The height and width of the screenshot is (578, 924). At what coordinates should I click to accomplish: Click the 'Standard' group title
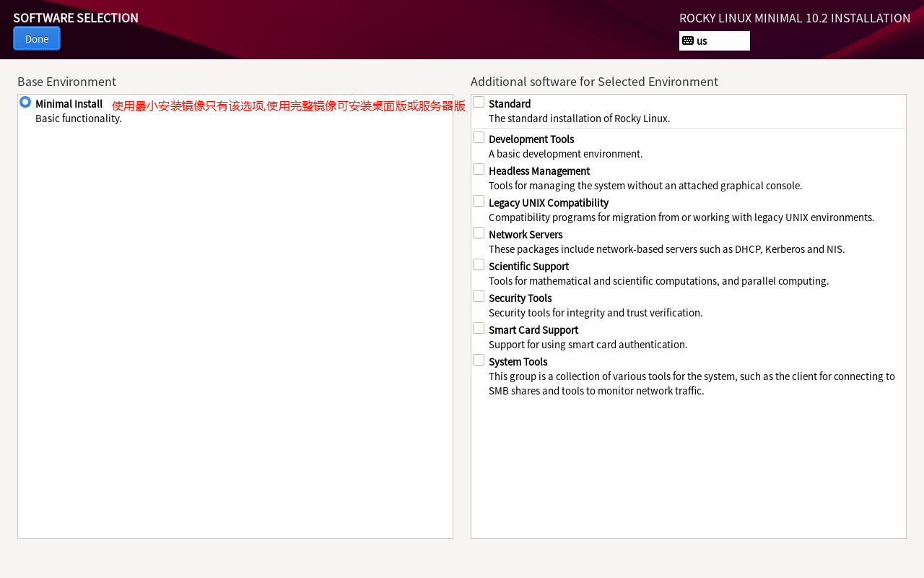point(510,104)
